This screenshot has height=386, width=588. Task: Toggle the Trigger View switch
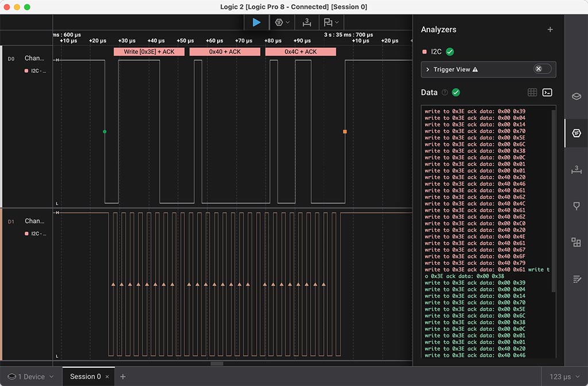coord(542,69)
